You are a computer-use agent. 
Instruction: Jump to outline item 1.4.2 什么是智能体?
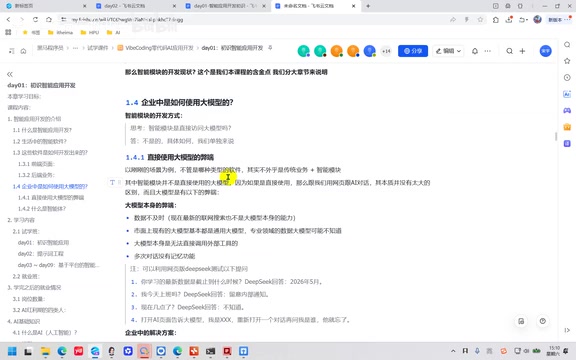click(42, 209)
